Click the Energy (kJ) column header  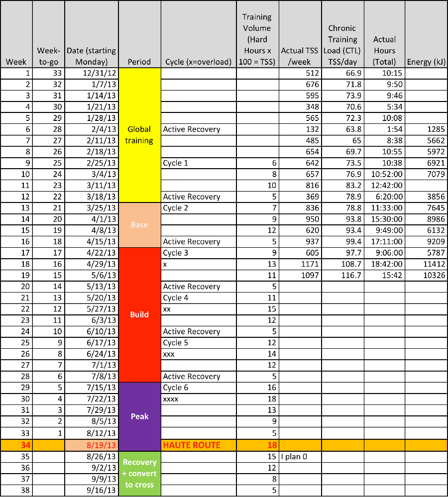427,62
